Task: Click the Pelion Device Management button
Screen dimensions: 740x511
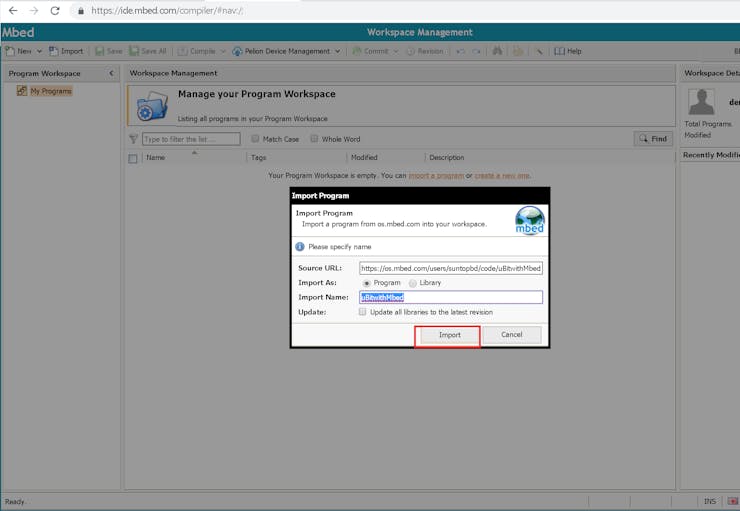Action: (x=282, y=51)
